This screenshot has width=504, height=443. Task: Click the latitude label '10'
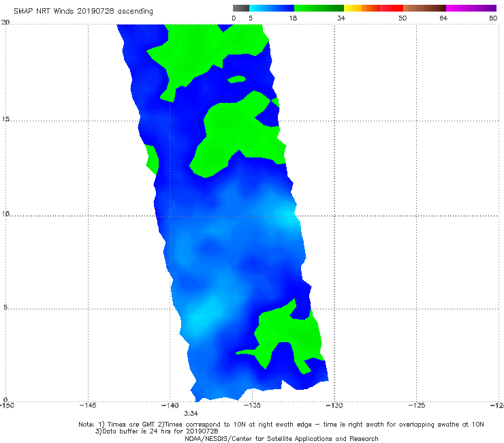[5, 214]
